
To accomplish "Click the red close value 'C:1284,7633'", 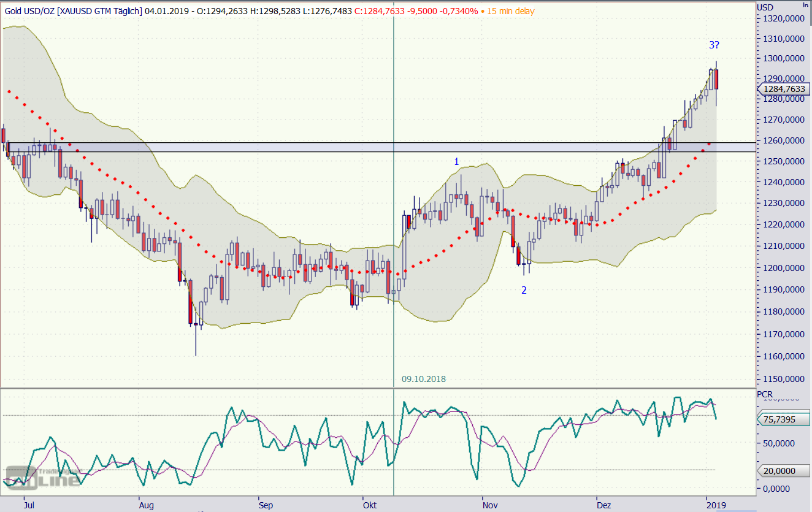I will point(378,11).
